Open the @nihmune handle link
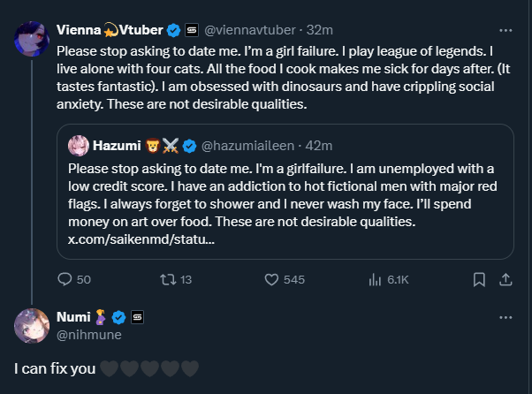 point(86,334)
